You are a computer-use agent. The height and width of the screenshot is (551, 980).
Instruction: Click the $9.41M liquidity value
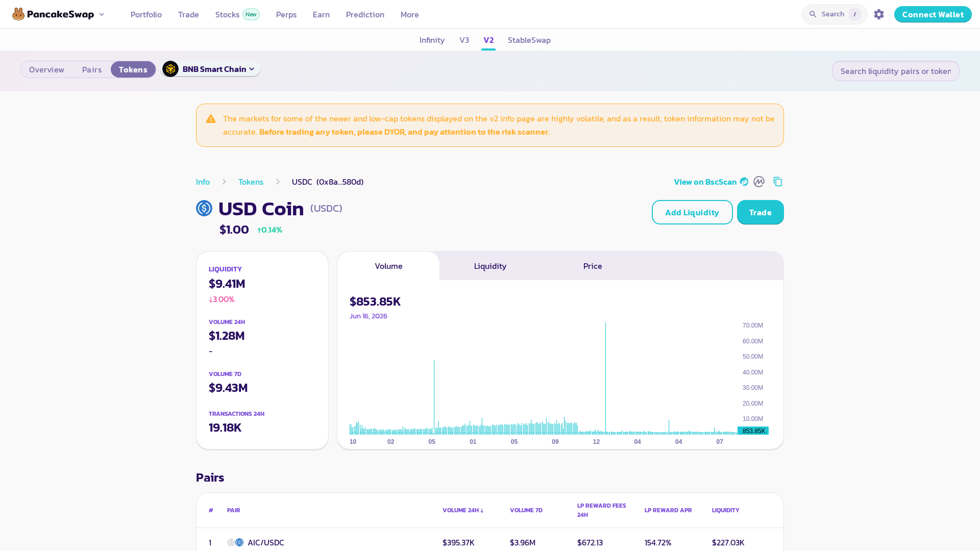click(227, 284)
